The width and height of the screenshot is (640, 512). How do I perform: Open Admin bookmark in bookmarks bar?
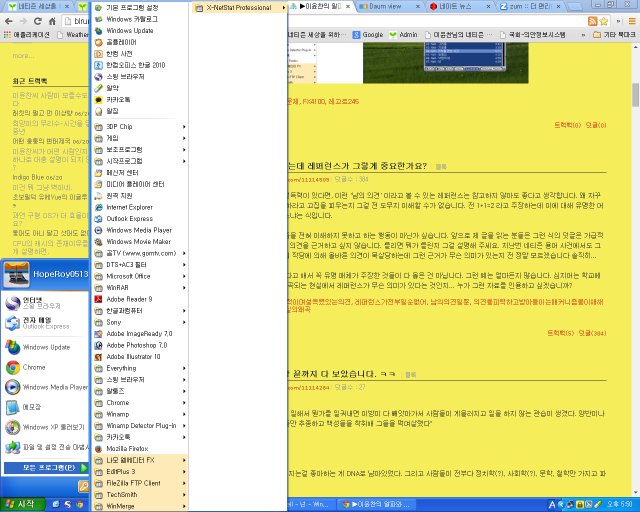(x=404, y=35)
